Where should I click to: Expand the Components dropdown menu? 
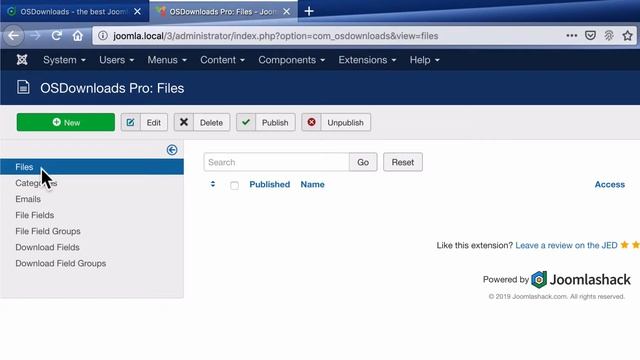point(291,60)
